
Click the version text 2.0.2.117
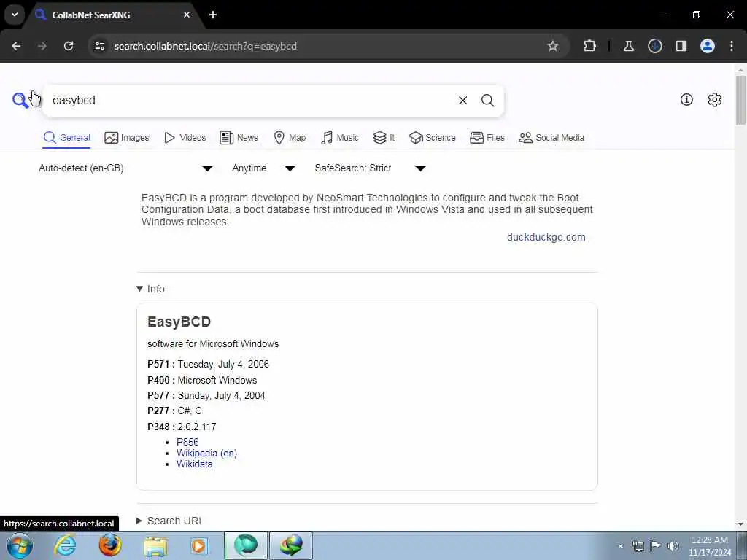(197, 427)
